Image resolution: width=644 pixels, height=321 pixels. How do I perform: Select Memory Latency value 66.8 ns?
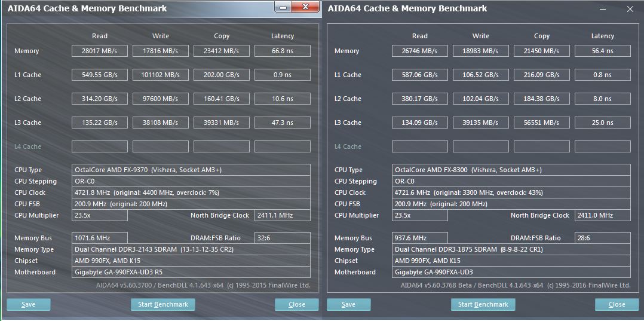coord(283,51)
